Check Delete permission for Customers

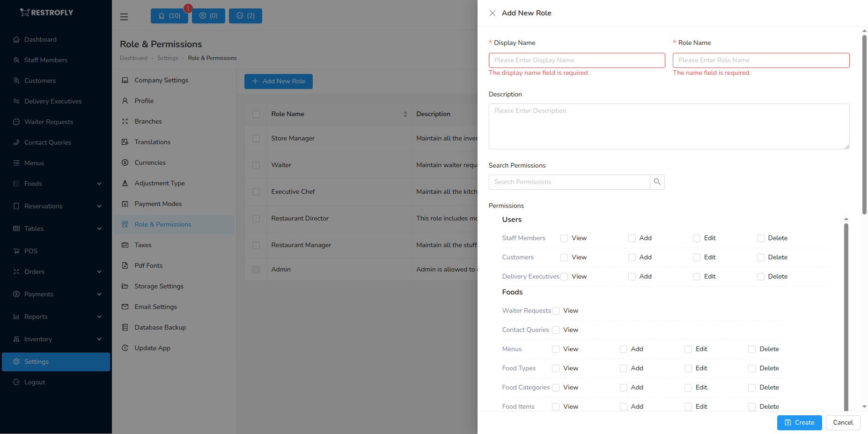[x=761, y=257]
